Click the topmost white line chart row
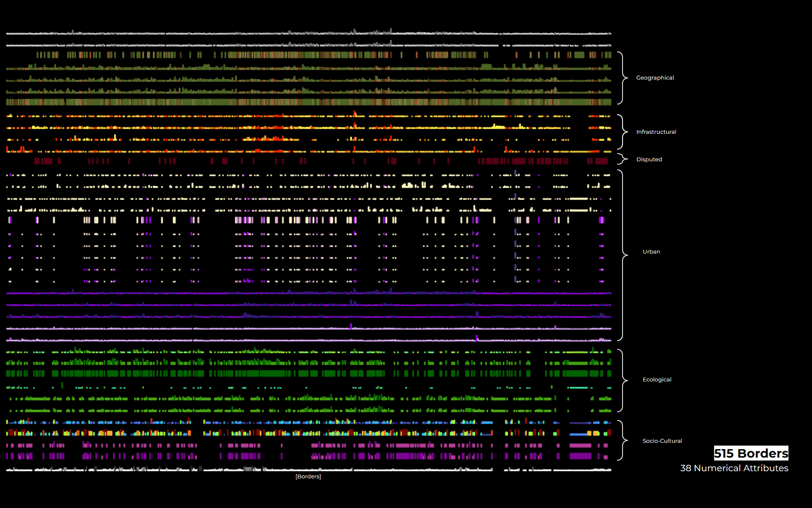Viewport: 812px width, 508px height. [x=309, y=33]
